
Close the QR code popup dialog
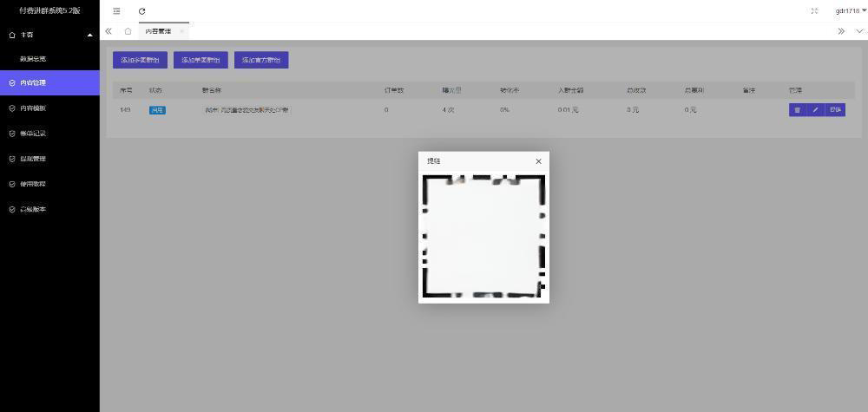pos(538,161)
